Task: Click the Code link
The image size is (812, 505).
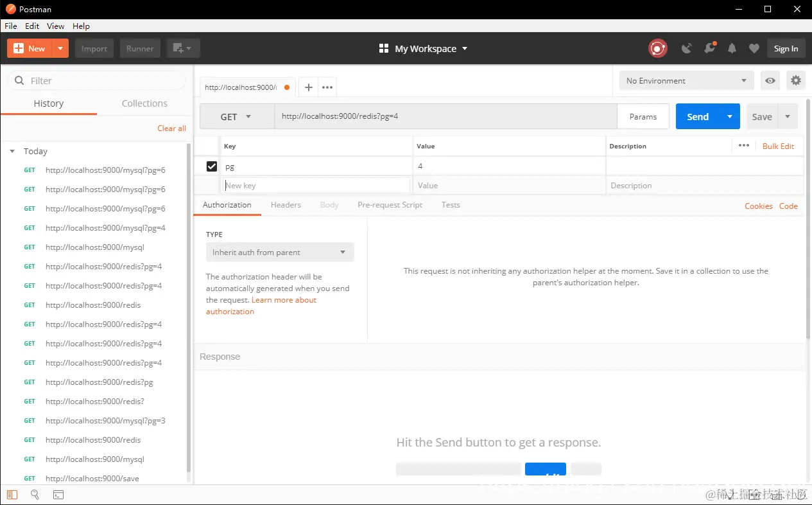Action: tap(788, 206)
